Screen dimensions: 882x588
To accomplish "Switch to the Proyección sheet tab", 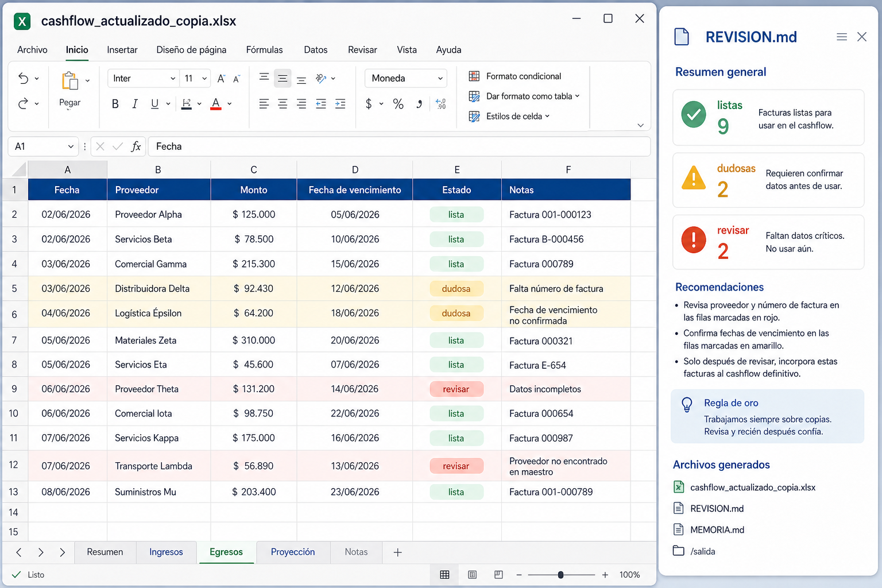I will (x=293, y=552).
